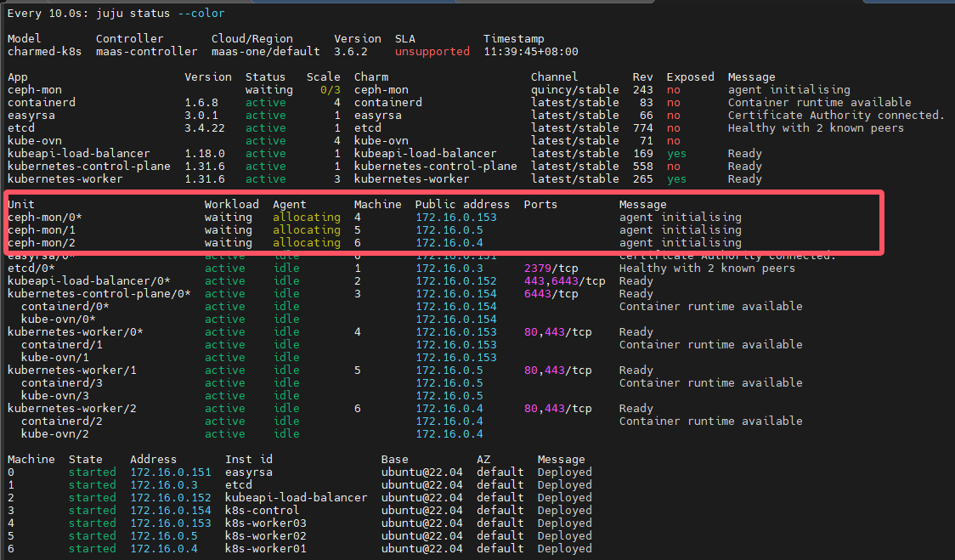955x560 pixels.
Task: Select instance id 'k8s-worker03'
Action: pos(266,524)
